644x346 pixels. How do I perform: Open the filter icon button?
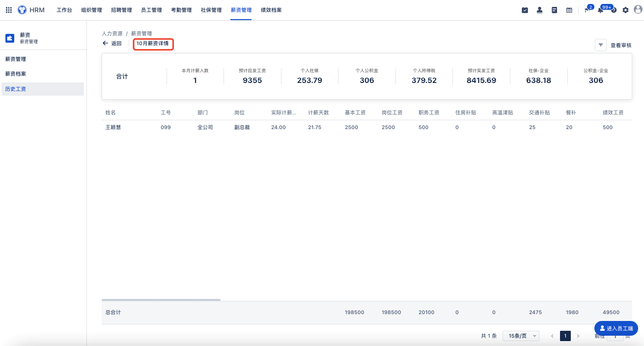[600, 45]
